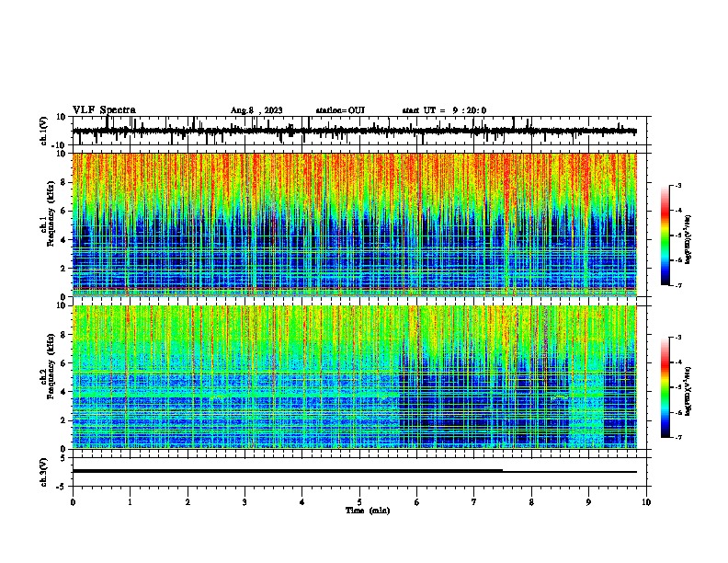Click time axis tick label "1"
The image size is (728, 563).
tap(130, 502)
